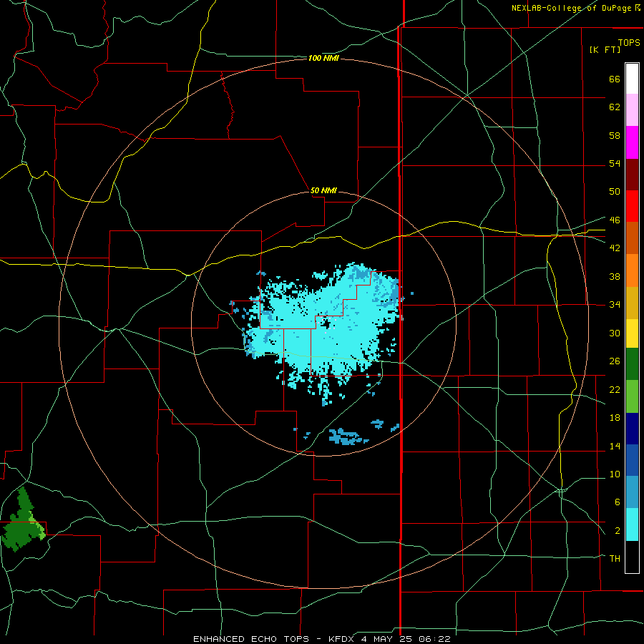Image resolution: width=644 pixels, height=644 pixels.
Task: Click the 62 legend value
Action: pyautogui.click(x=615, y=107)
